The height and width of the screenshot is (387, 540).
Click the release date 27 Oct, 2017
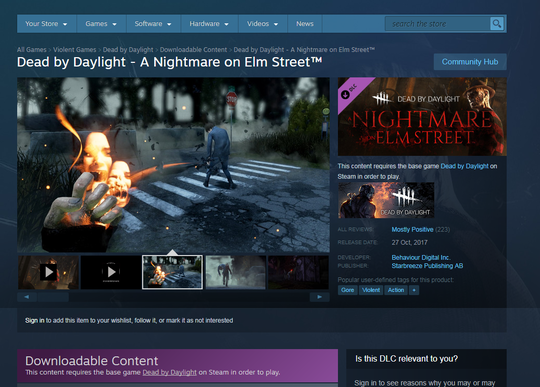coord(409,243)
